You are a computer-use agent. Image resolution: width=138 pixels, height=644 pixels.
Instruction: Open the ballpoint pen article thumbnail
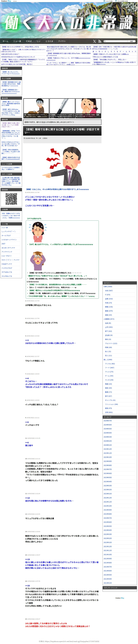(x=62, y=108)
